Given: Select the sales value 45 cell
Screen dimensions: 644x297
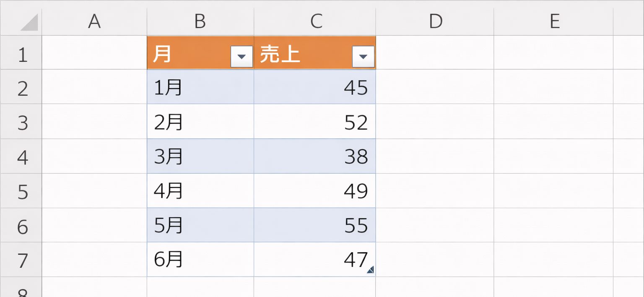Looking at the screenshot, I should coord(315,87).
